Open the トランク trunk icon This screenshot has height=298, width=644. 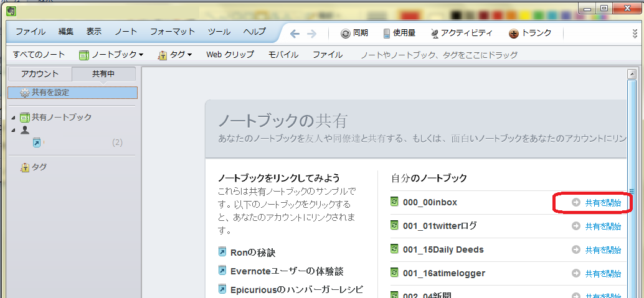click(513, 34)
